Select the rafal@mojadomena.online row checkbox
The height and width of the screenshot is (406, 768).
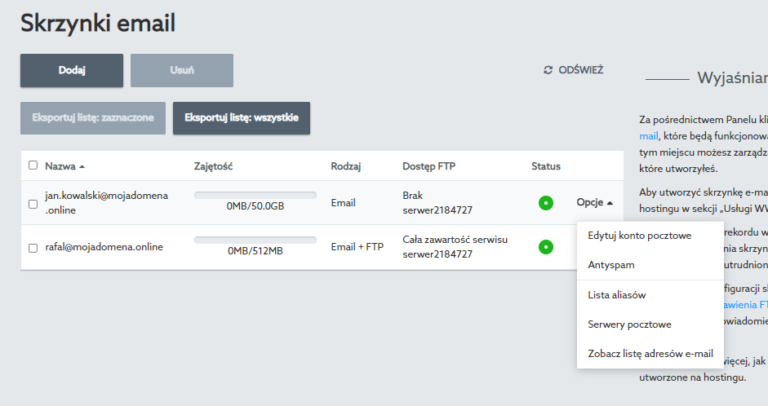pos(33,248)
